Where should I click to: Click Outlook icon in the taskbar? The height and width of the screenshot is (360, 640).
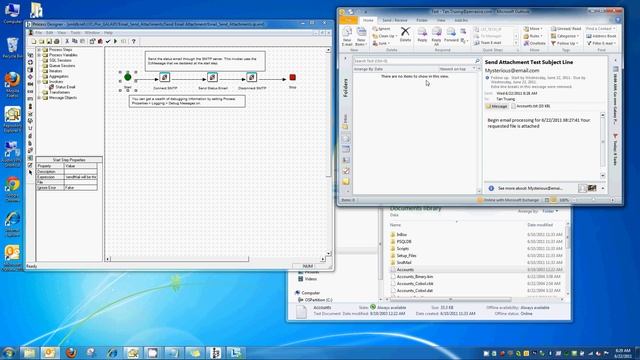(x=50, y=352)
